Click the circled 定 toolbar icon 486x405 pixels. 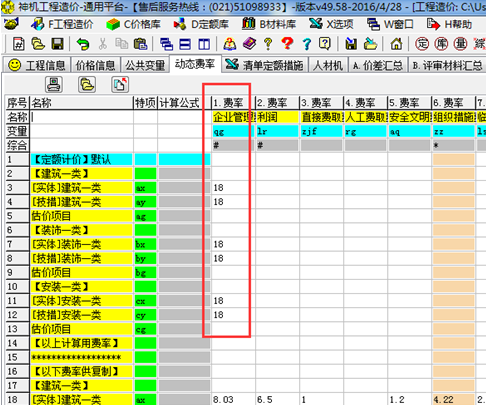[x=422, y=44]
